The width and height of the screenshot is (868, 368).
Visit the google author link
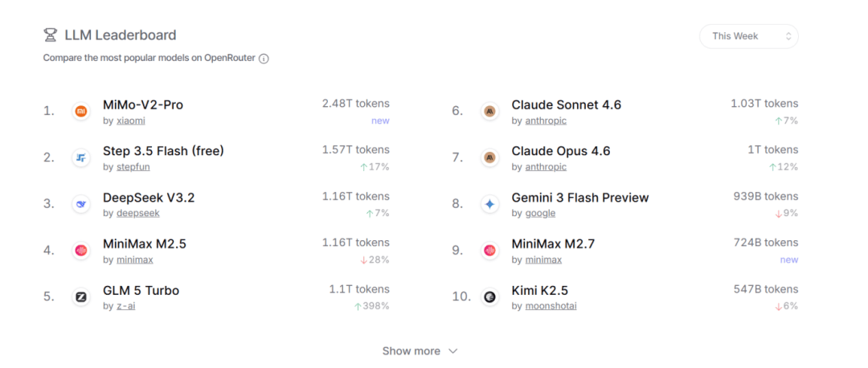540,213
